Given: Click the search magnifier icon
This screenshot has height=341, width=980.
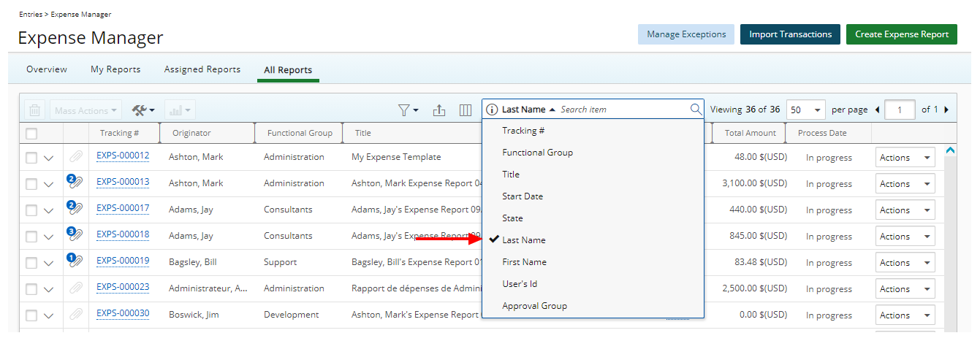Looking at the screenshot, I should pos(695,110).
